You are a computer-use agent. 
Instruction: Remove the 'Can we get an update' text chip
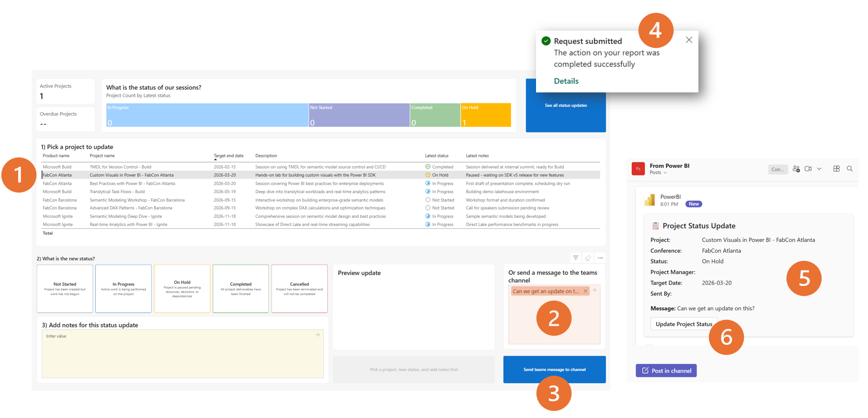point(585,291)
